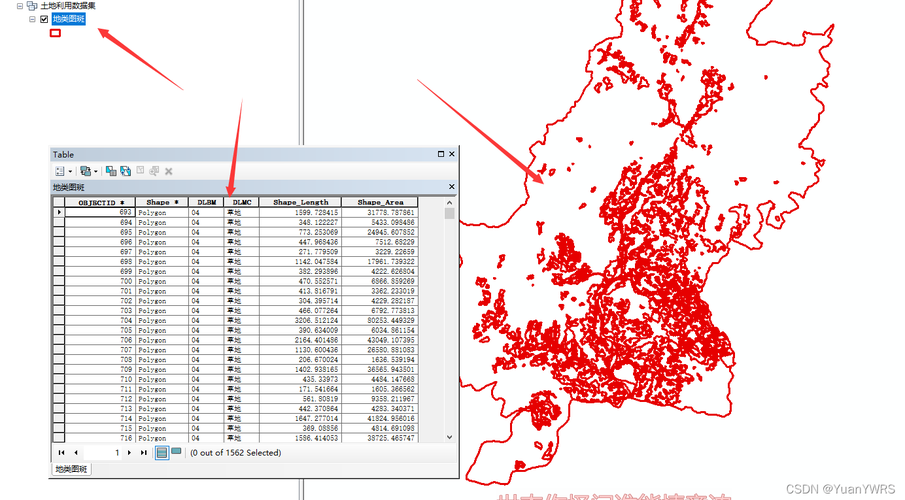Click the record number input field
905x500 pixels.
pyautogui.click(x=102, y=453)
